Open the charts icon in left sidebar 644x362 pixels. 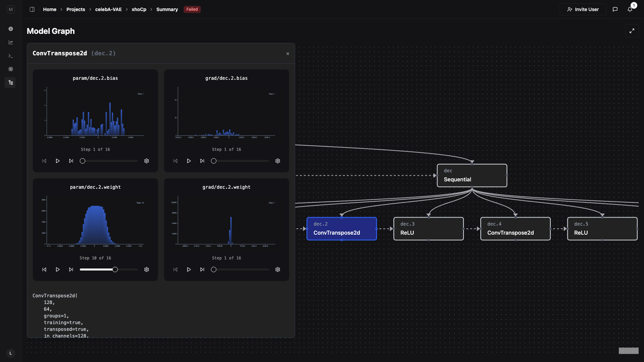click(11, 42)
